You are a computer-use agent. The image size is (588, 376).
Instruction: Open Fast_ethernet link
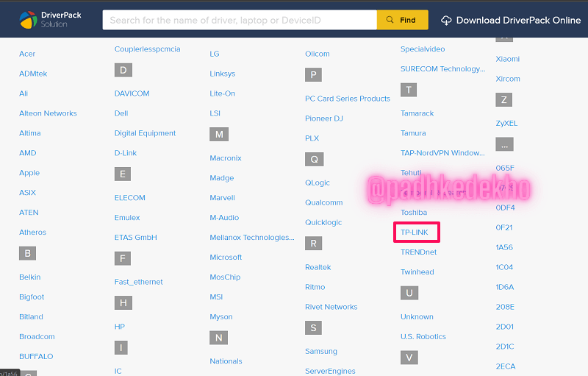coord(139,282)
